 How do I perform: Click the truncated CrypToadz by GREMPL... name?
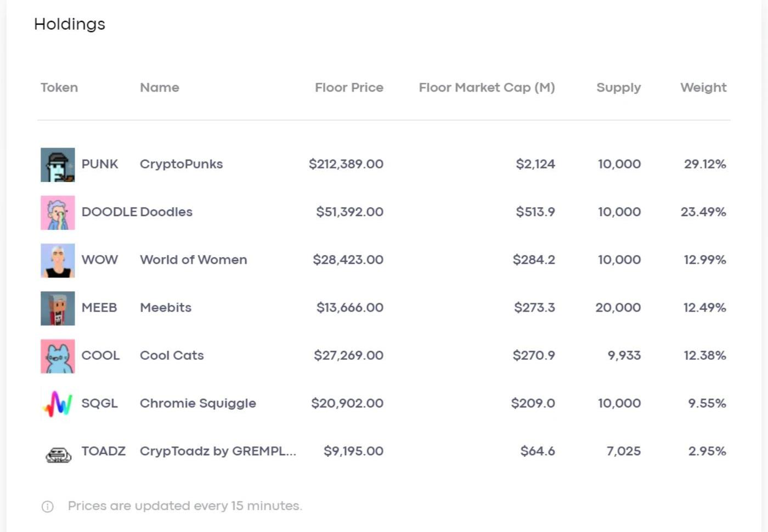pyautogui.click(x=218, y=451)
